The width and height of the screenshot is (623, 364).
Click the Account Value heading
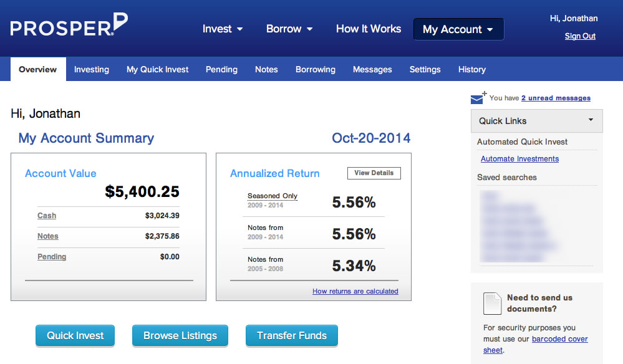click(x=60, y=173)
